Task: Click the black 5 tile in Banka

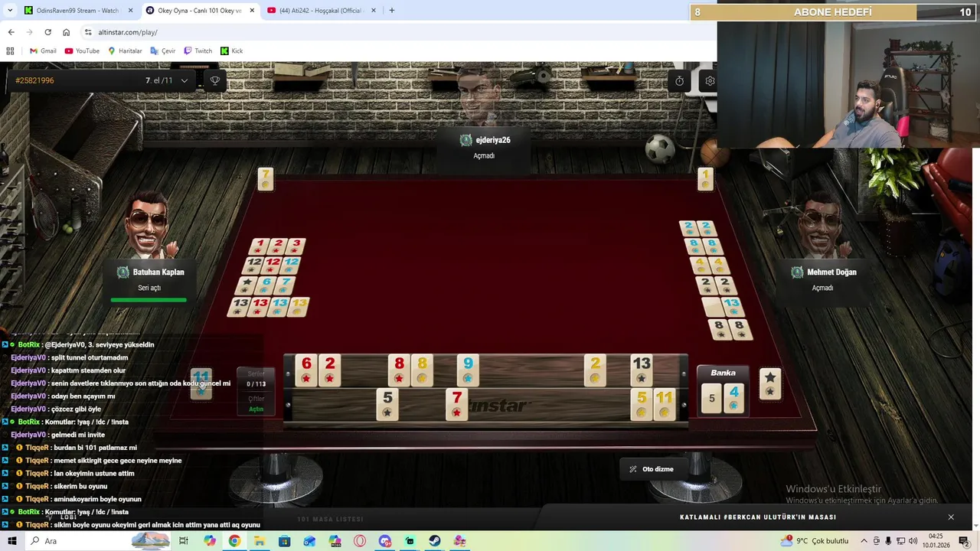Action: tap(712, 398)
